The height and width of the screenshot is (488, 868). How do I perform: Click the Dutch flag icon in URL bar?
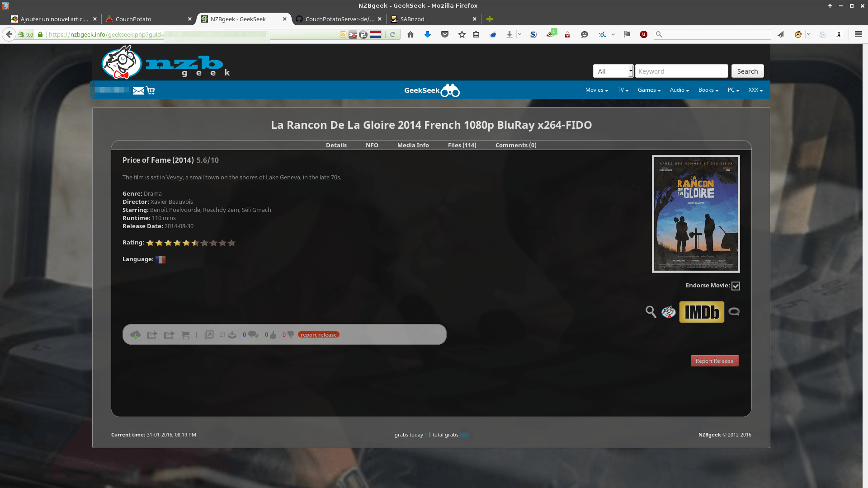[376, 35]
